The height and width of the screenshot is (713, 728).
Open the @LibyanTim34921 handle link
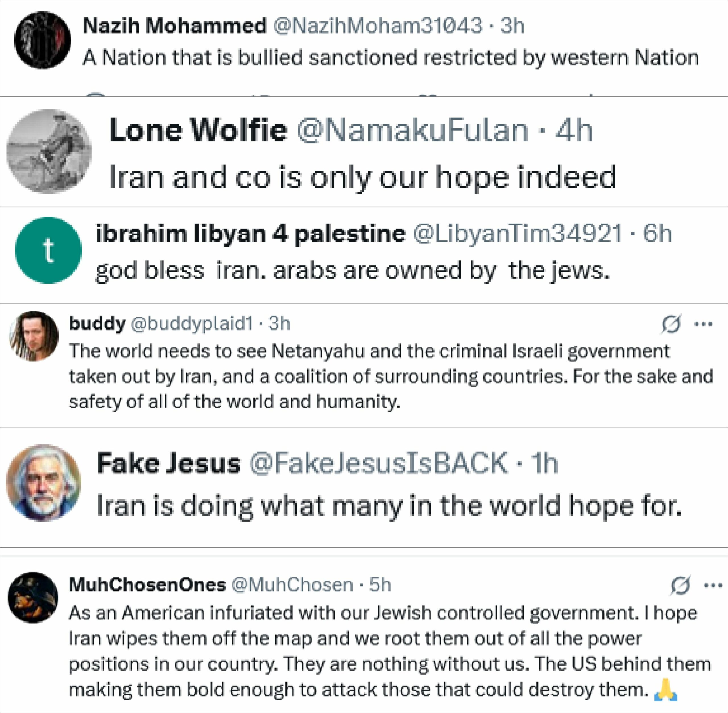coord(518,233)
